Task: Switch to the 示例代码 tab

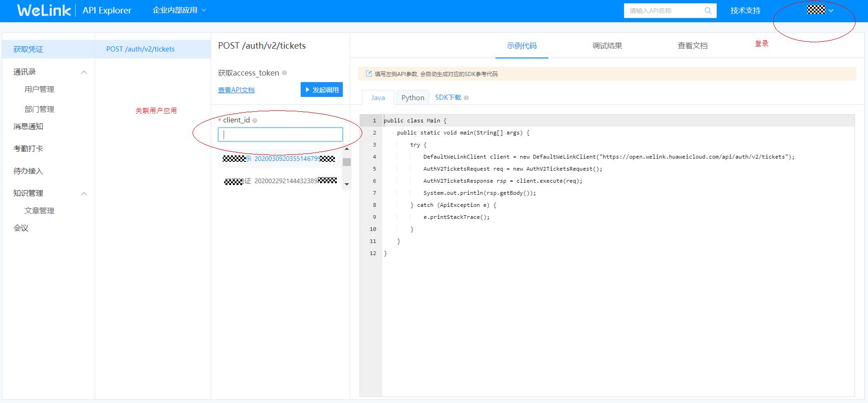Action: [522, 46]
